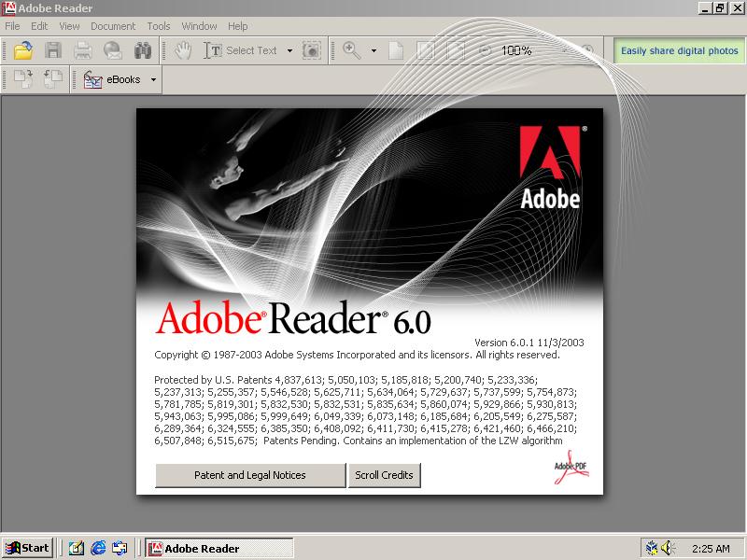
Task: Expand the eBooks dropdown arrow
Action: tap(153, 79)
